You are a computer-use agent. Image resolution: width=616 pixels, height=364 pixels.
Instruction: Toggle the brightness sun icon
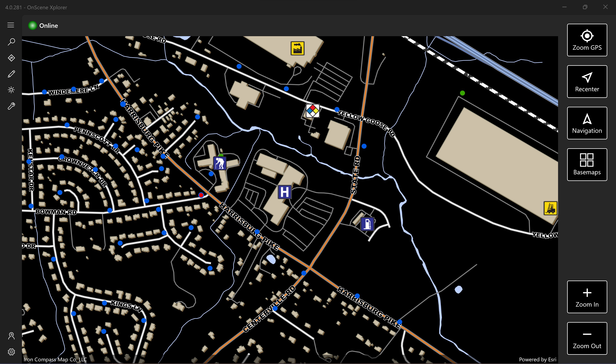pos(11,90)
